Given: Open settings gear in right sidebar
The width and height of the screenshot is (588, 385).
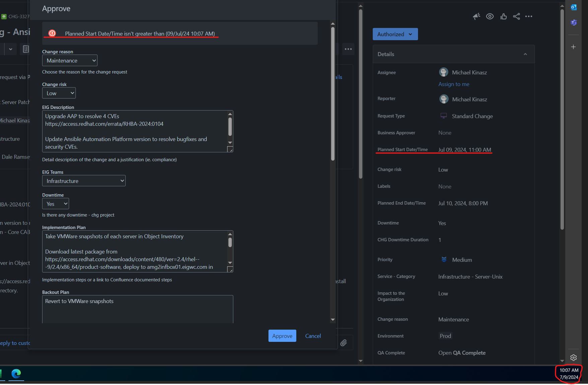Looking at the screenshot, I should pyautogui.click(x=574, y=358).
